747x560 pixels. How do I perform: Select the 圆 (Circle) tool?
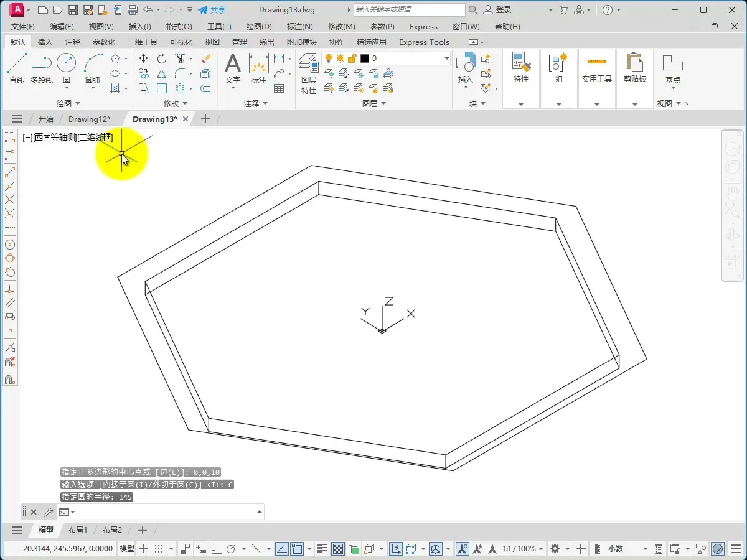(66, 68)
